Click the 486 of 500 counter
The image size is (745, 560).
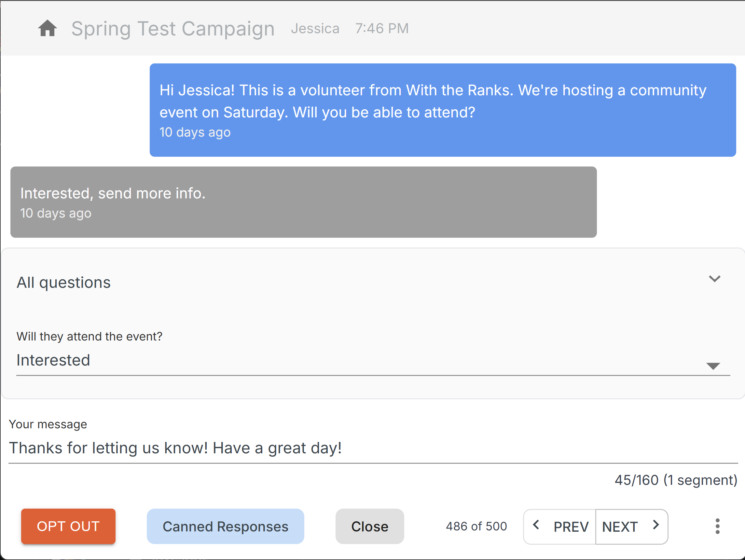tap(476, 527)
